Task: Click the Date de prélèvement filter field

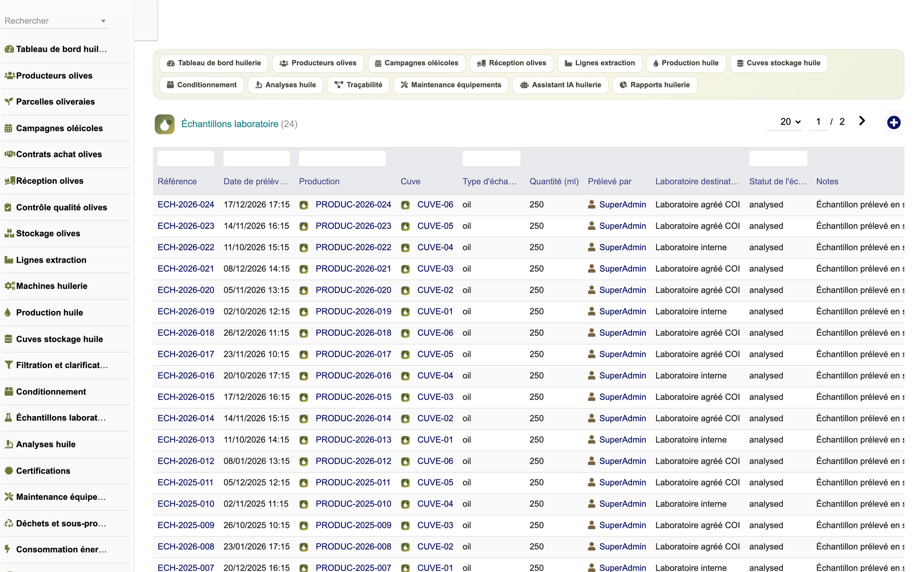Action: 256,159
